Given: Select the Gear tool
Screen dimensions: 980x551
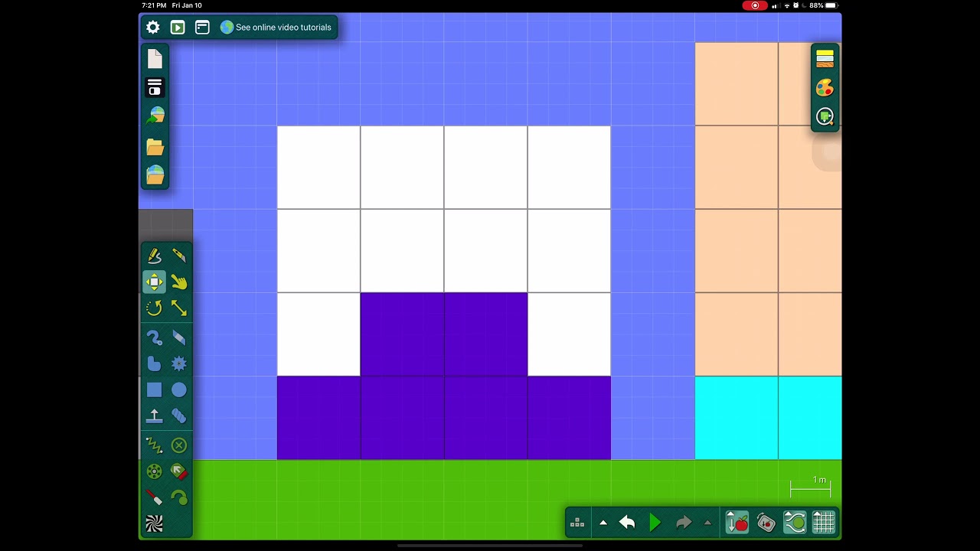Looking at the screenshot, I should [179, 364].
